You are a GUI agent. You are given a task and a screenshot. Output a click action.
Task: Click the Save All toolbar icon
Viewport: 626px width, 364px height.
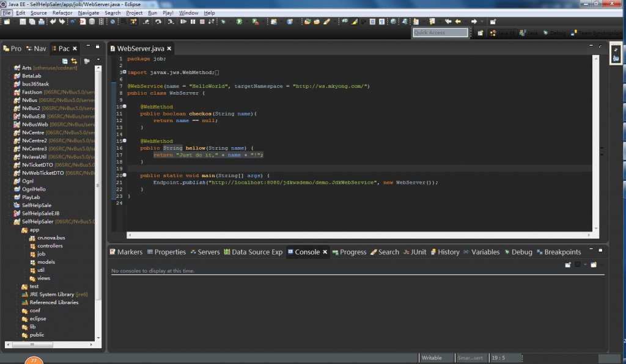[32, 21]
